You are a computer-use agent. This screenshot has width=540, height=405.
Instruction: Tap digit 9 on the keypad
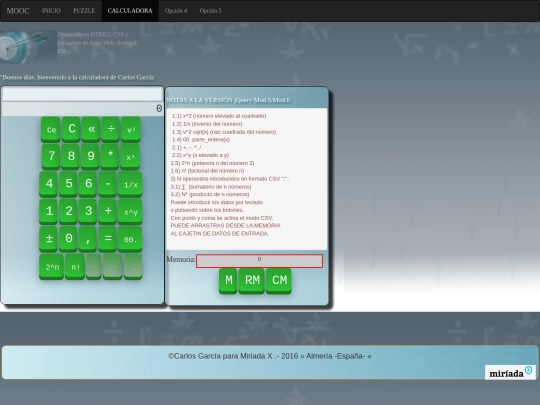click(90, 157)
